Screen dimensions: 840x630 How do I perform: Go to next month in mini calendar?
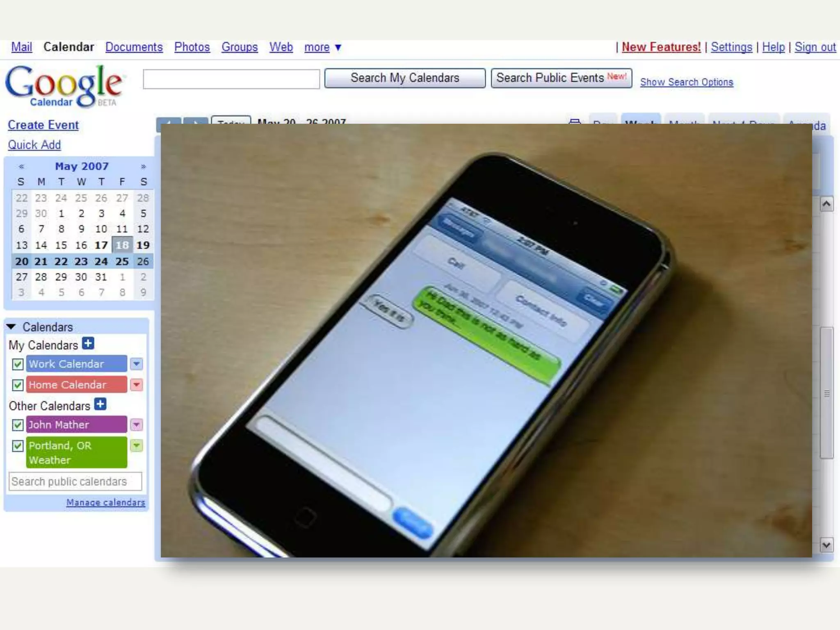pyautogui.click(x=143, y=167)
